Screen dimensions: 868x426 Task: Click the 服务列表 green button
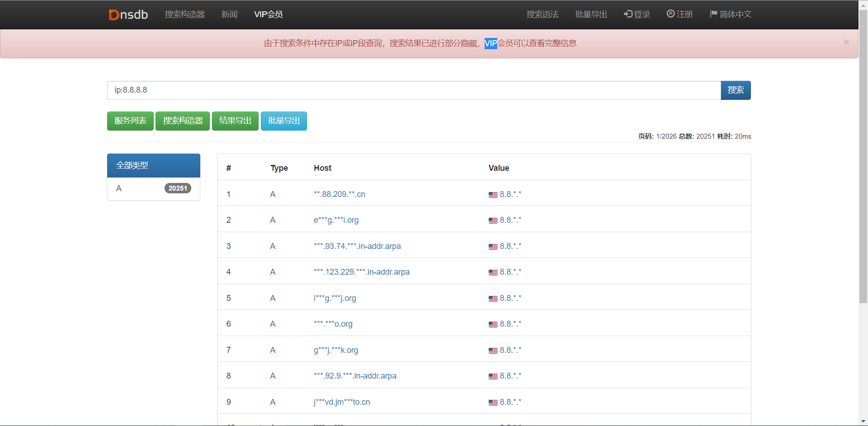pos(130,121)
